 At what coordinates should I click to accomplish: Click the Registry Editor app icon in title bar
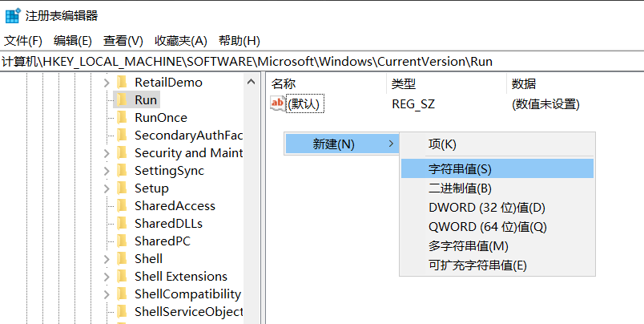coord(13,15)
